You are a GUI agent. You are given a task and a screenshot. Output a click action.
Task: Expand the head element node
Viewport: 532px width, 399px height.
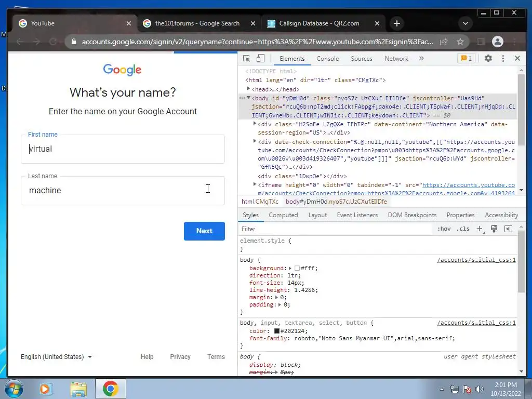click(x=249, y=89)
